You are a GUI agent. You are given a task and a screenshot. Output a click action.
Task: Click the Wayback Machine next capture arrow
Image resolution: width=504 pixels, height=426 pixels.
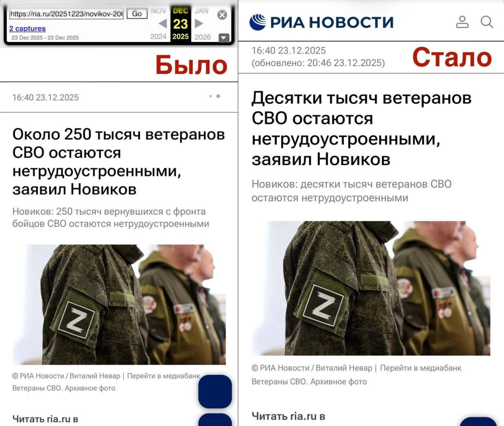199,24
